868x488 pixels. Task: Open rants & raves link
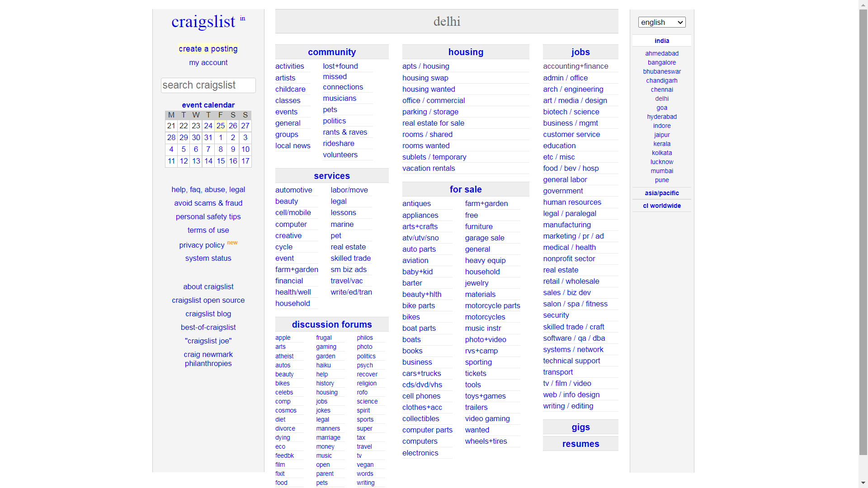click(345, 132)
